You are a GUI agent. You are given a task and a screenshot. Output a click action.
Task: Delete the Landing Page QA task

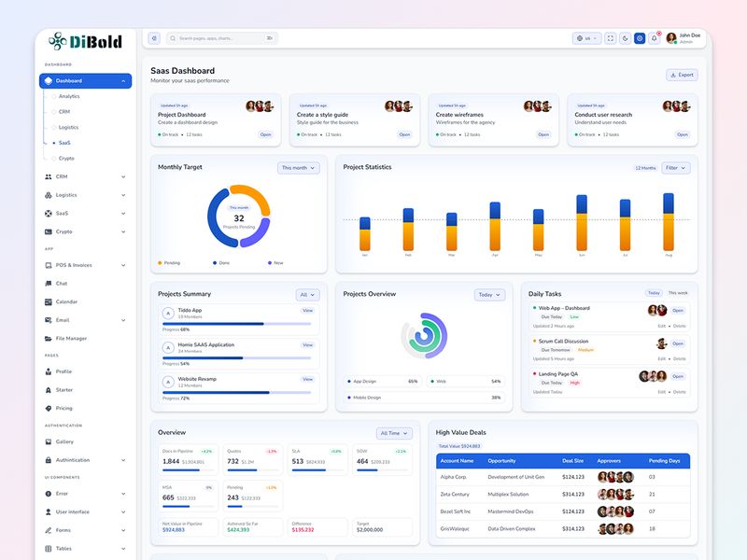coord(680,392)
